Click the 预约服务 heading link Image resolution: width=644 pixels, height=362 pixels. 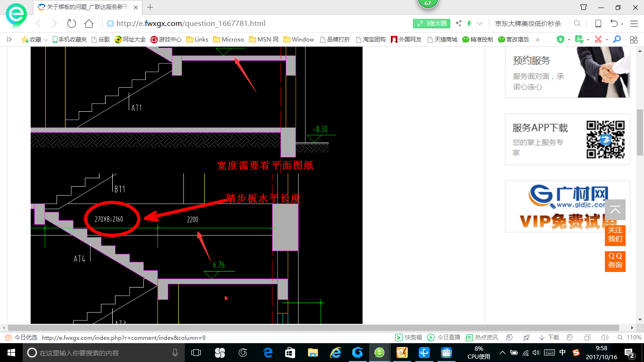(532, 60)
